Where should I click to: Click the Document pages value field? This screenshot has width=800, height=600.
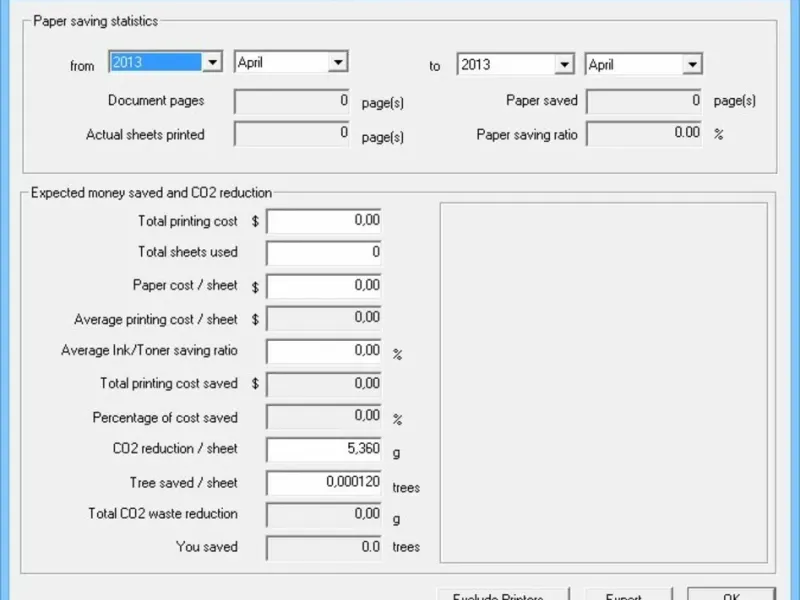[291, 102]
